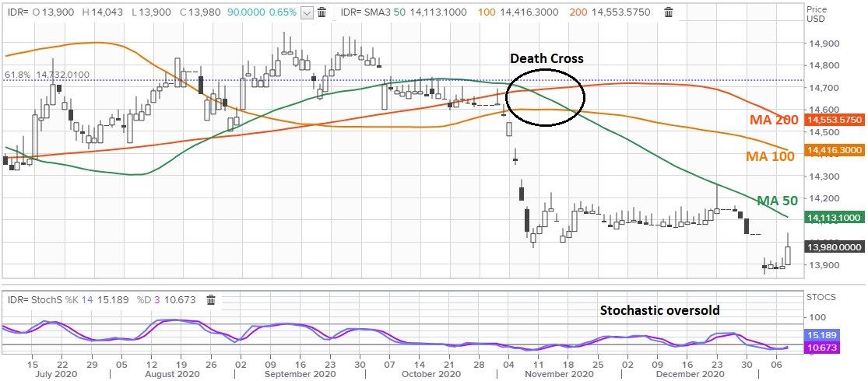868x381 pixels.
Task: Click the 14,700 price axis label
Action: click(825, 88)
